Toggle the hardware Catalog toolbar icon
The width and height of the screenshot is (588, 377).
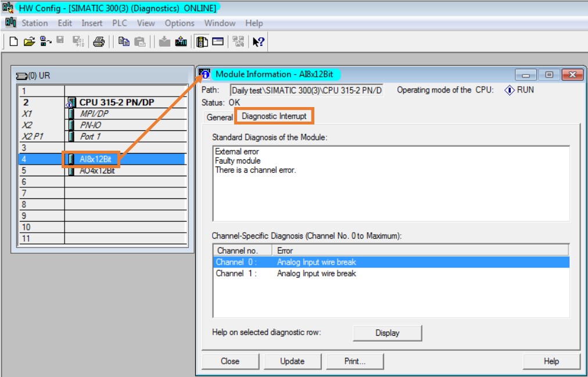pos(202,41)
